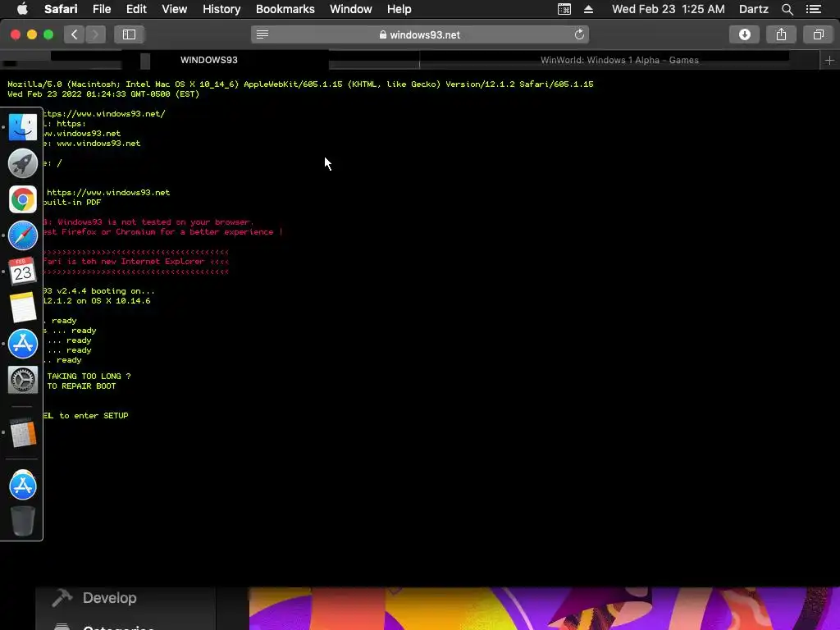Screen dimensions: 840x630
Task: Open the Calculator icon in the Dock
Action: [x=22, y=432]
